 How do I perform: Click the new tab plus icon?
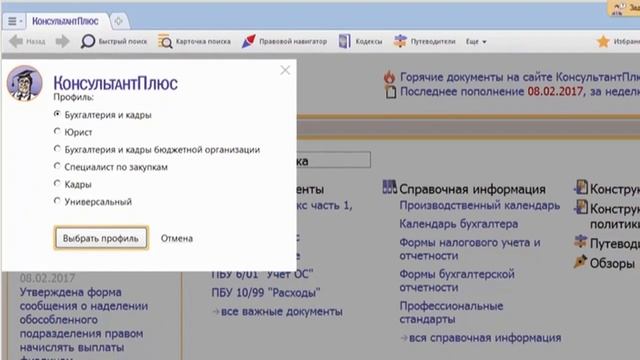pyautogui.click(x=118, y=21)
